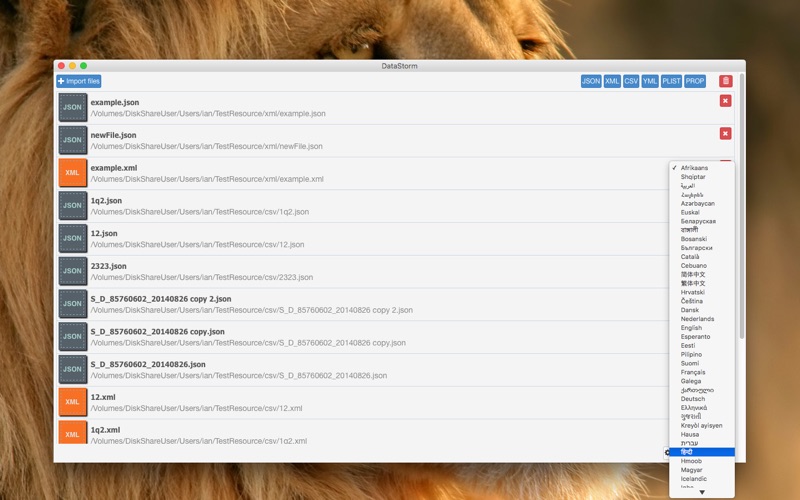Remove example.json with its red X
The height and width of the screenshot is (500, 800).
click(x=725, y=101)
